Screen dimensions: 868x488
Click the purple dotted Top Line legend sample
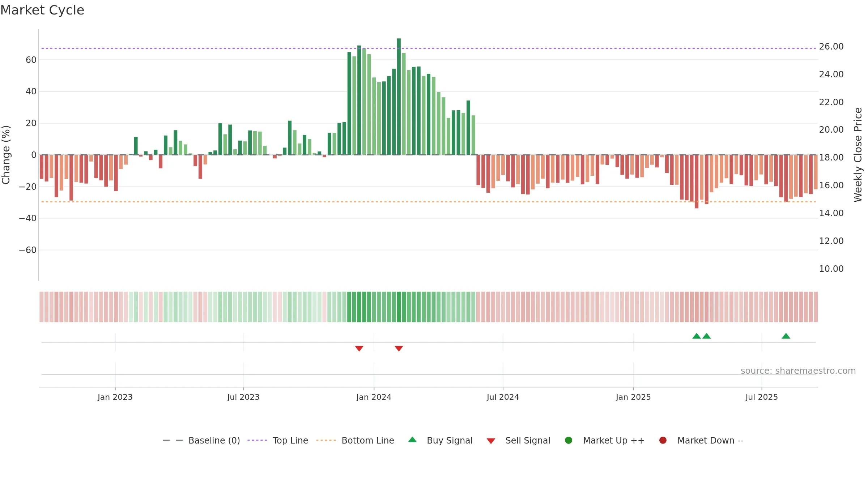257,440
